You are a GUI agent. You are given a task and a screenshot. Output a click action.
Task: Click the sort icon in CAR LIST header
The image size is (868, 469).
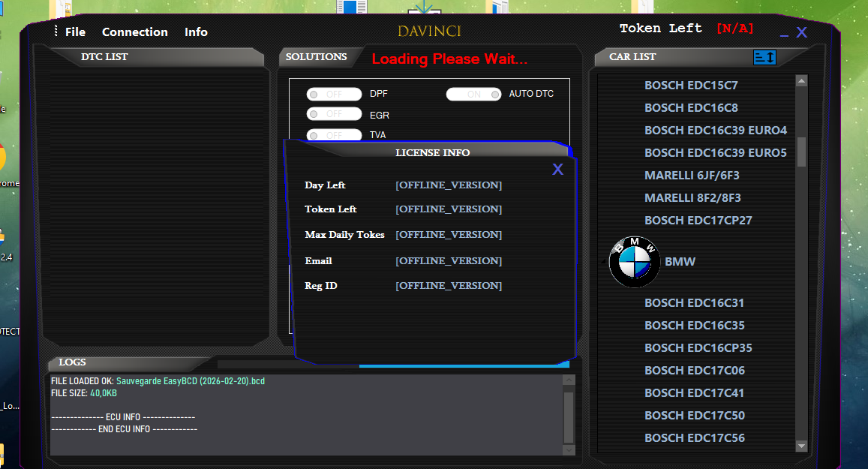tap(764, 57)
